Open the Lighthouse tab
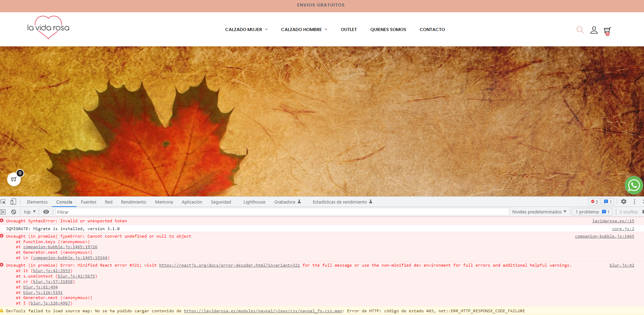Viewport: 644px width, 315px height. click(x=254, y=202)
